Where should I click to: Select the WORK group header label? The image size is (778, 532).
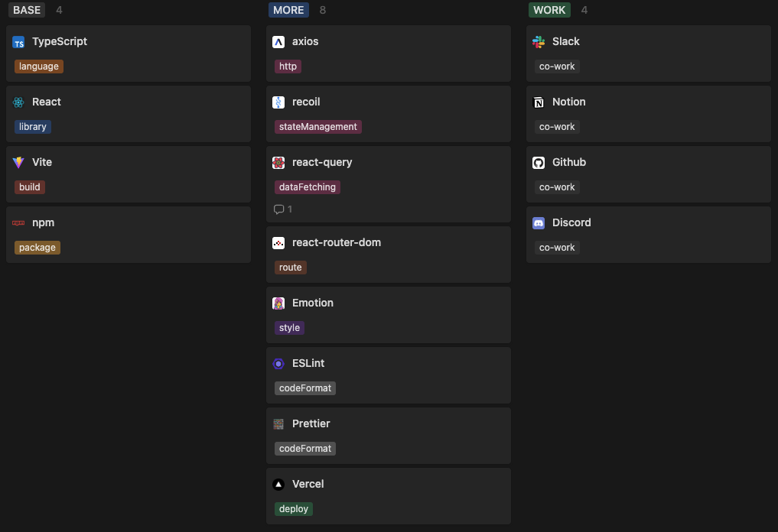[x=549, y=10]
